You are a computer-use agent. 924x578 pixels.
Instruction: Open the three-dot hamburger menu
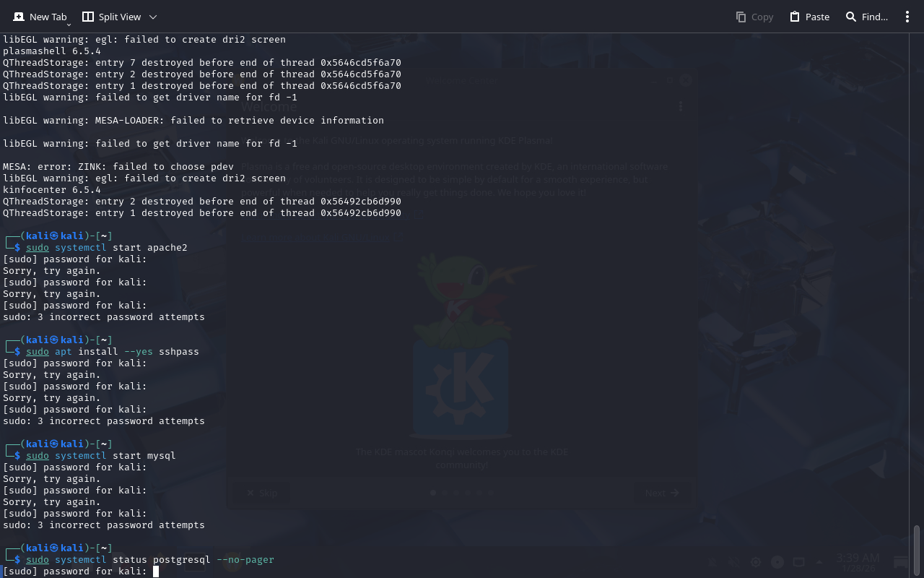[907, 17]
